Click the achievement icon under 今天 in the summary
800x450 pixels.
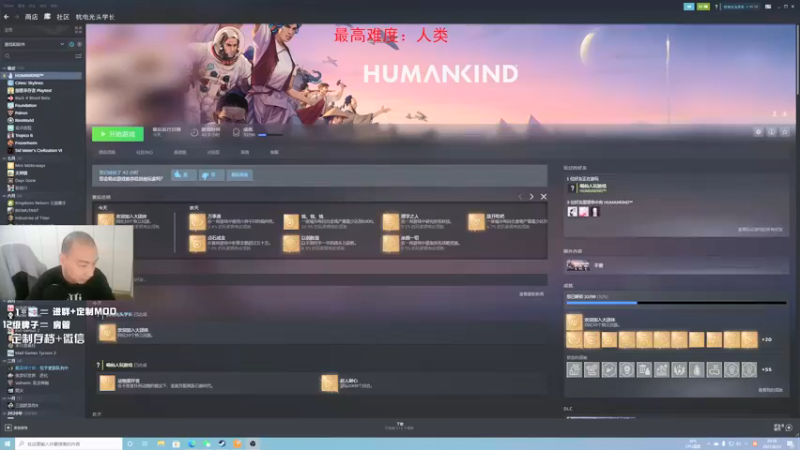point(106,220)
